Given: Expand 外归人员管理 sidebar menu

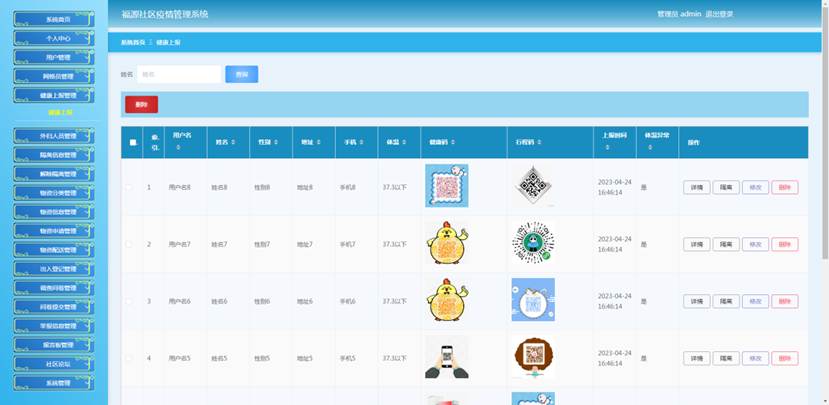Looking at the screenshot, I should point(54,136).
